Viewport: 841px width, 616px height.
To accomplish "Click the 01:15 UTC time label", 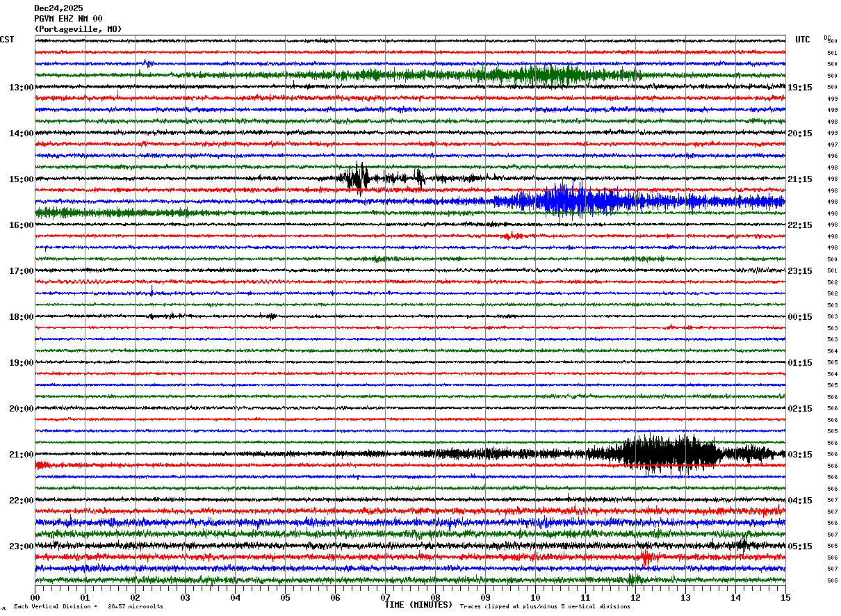I will click(x=800, y=363).
